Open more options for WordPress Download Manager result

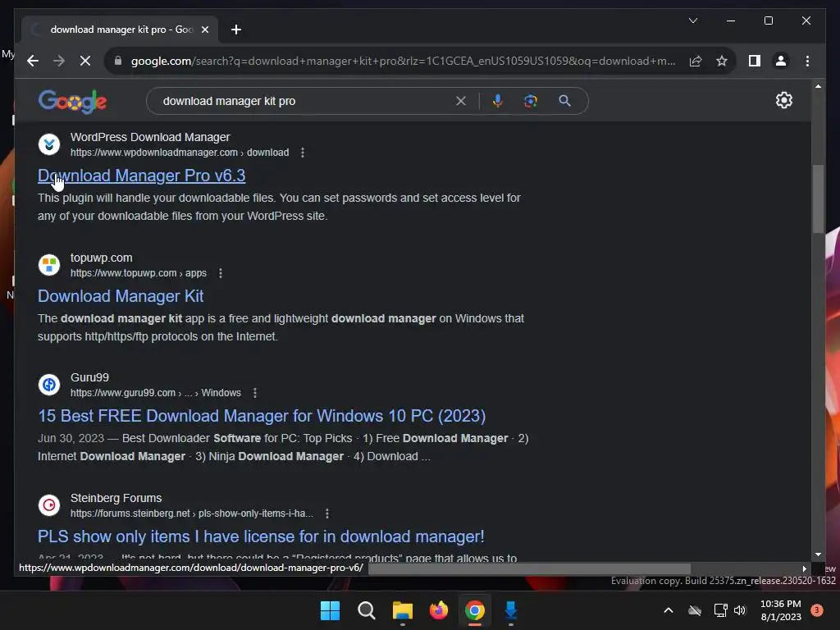coord(303,153)
